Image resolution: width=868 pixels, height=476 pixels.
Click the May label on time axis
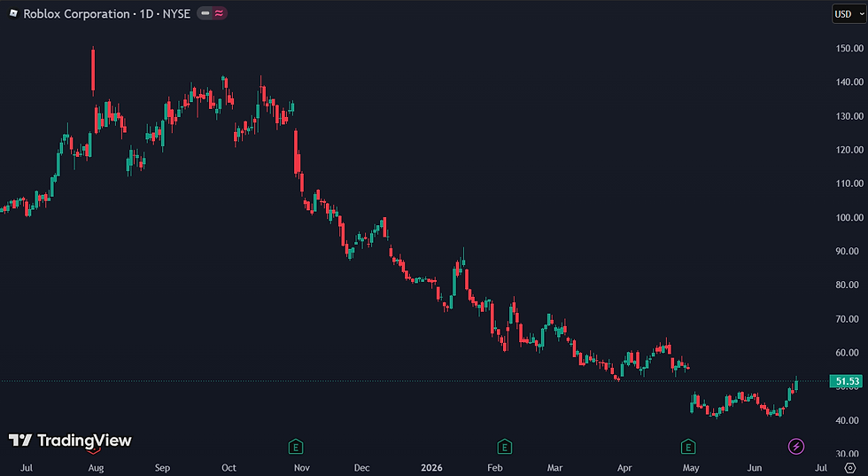coord(691,468)
